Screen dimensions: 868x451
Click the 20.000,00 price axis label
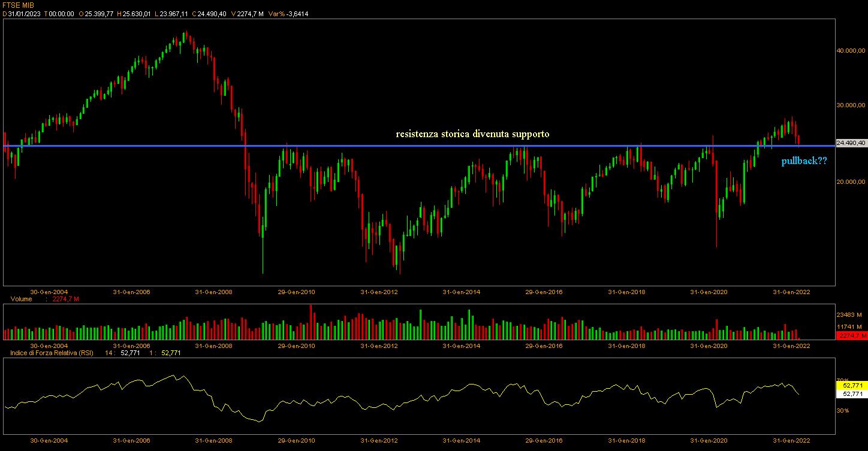(x=851, y=182)
